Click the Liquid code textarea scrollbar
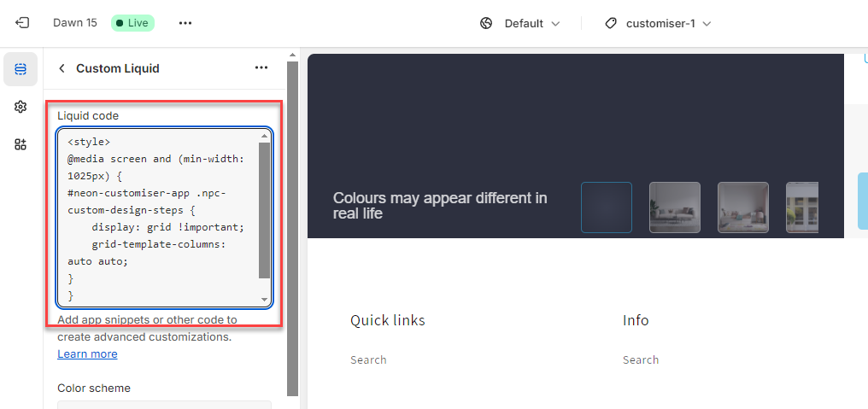 (x=264, y=209)
